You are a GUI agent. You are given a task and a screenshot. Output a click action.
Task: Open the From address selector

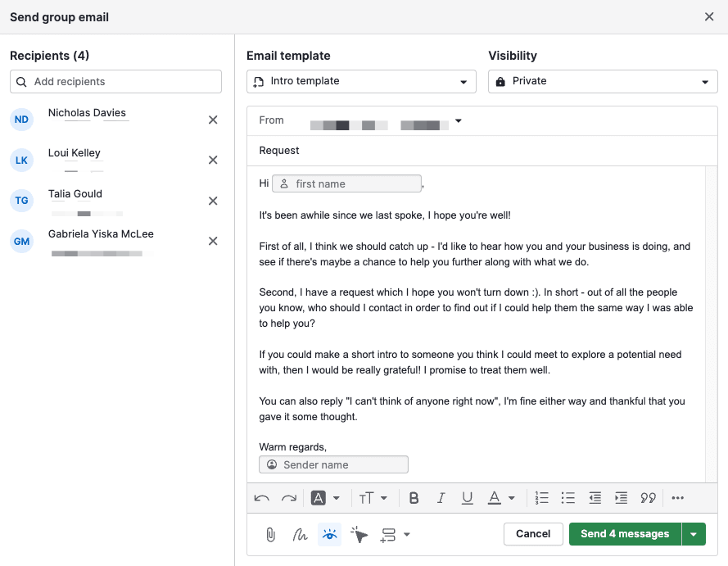[x=458, y=120]
